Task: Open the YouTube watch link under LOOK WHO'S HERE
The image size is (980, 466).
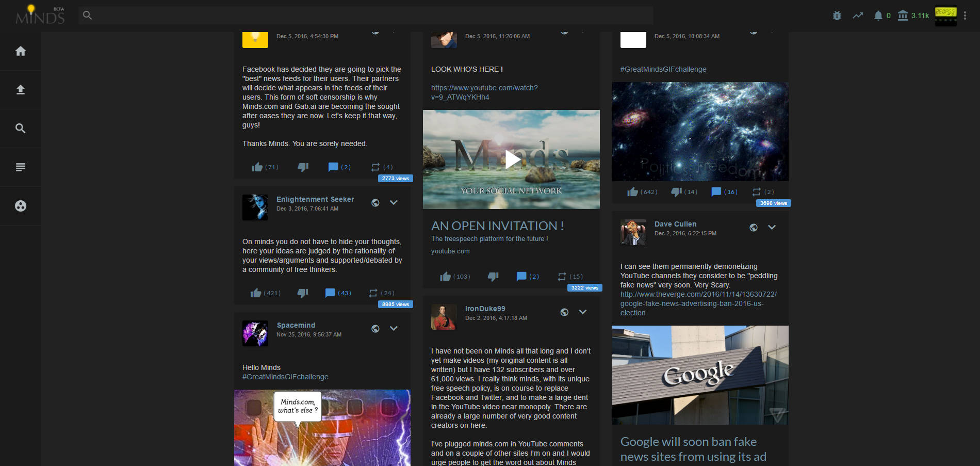Action: coord(484,92)
